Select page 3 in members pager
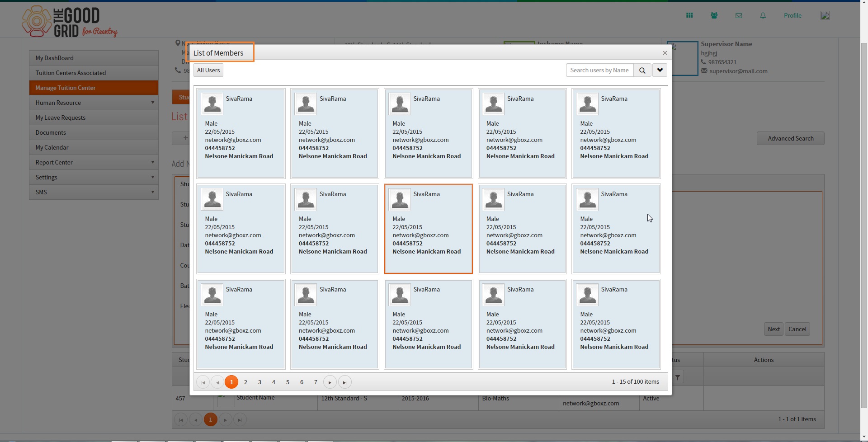 point(259,382)
